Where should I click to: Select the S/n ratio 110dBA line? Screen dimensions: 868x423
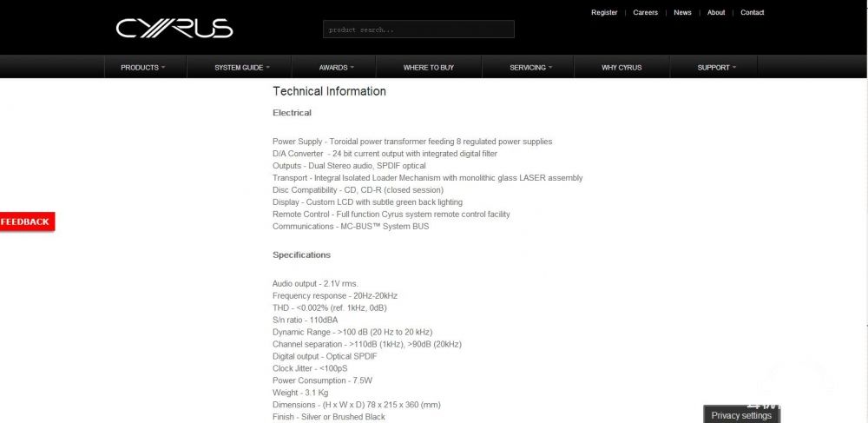(305, 320)
